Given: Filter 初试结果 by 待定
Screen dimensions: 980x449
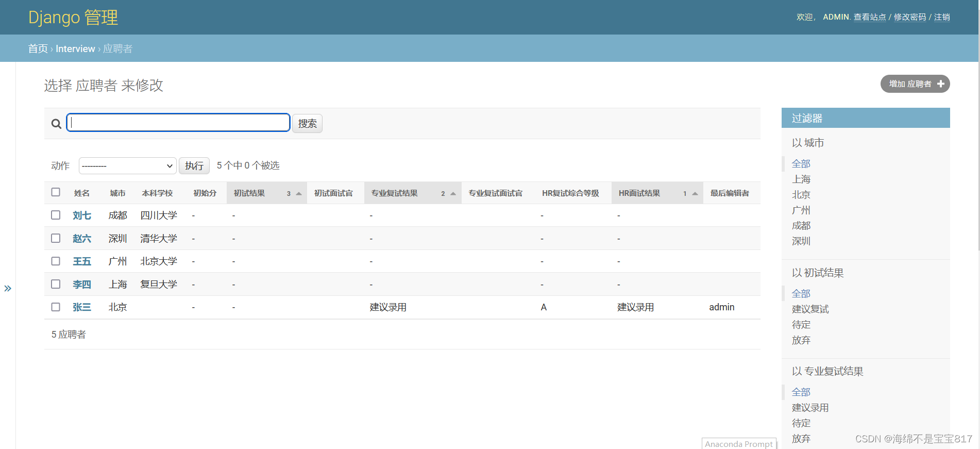Looking at the screenshot, I should 801,325.
